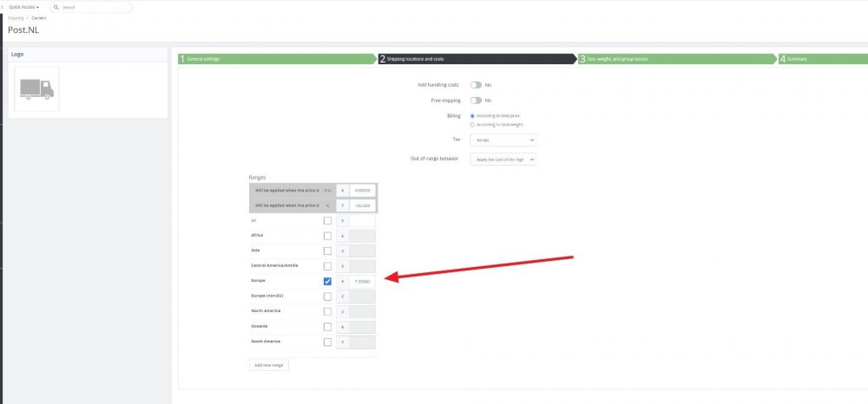Click the Africa zone label
Screen dimensions: 868x404
pos(258,236)
